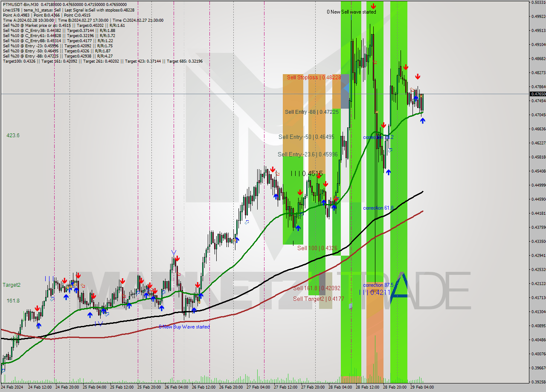
Task: Click the '28 Feb 12:00' time label
Action: tap(367, 387)
